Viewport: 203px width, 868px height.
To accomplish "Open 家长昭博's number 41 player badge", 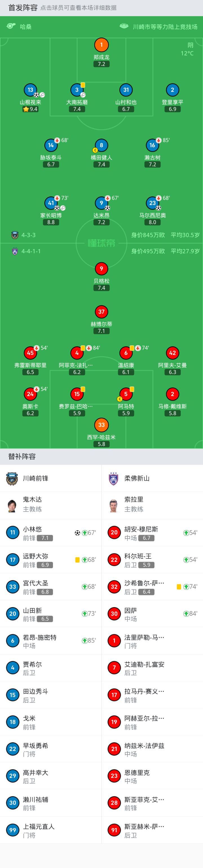I will pyautogui.click(x=51, y=203).
